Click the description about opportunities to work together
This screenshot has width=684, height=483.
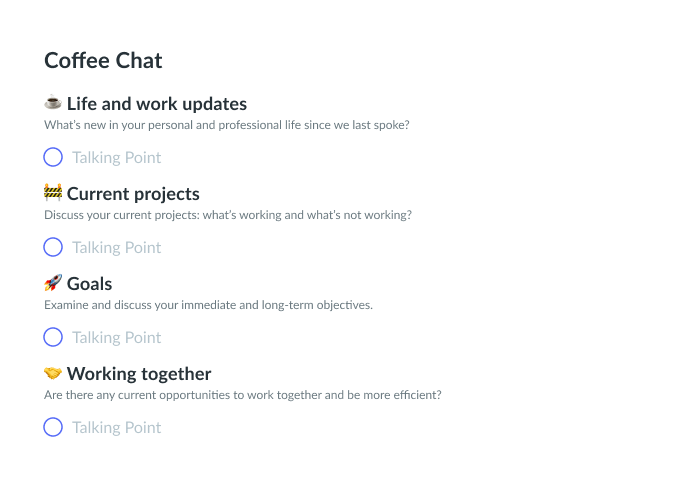(243, 395)
